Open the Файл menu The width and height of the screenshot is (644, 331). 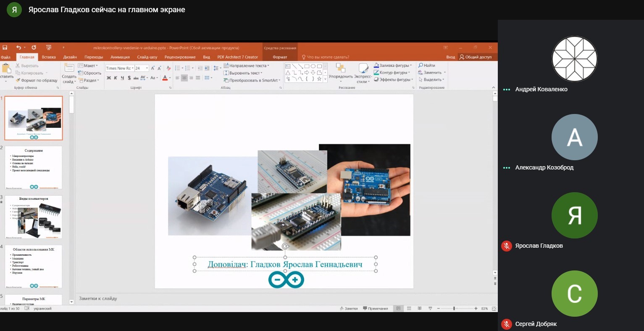pyautogui.click(x=6, y=57)
